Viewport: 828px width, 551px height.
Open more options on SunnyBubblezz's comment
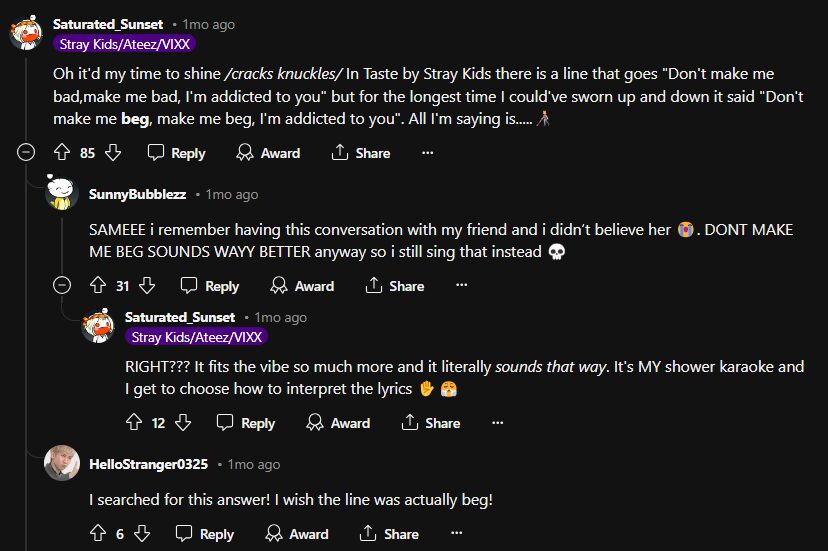tap(462, 286)
